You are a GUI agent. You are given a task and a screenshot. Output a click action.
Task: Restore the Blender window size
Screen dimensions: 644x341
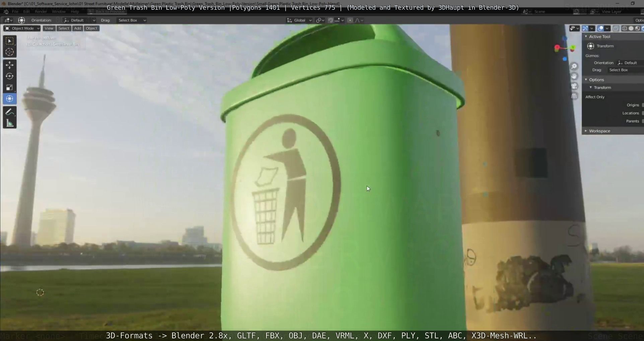(633, 3)
